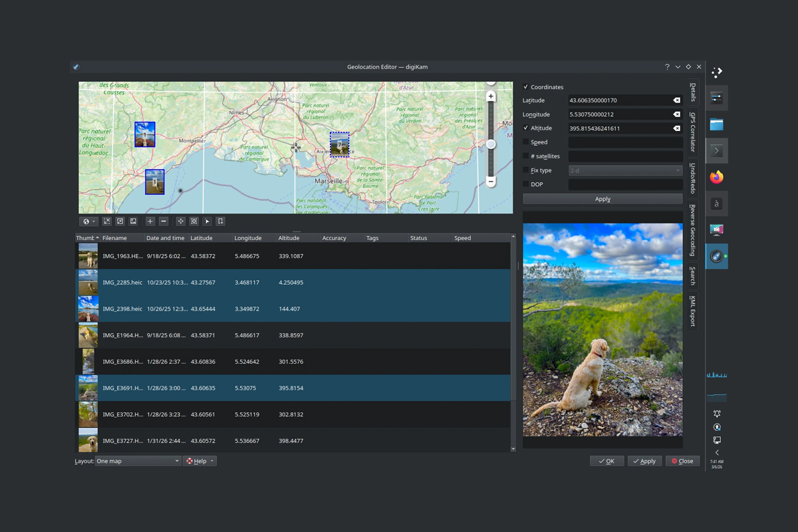Open the KML Export side tab
Screen dimensions: 798x532
tap(693, 311)
